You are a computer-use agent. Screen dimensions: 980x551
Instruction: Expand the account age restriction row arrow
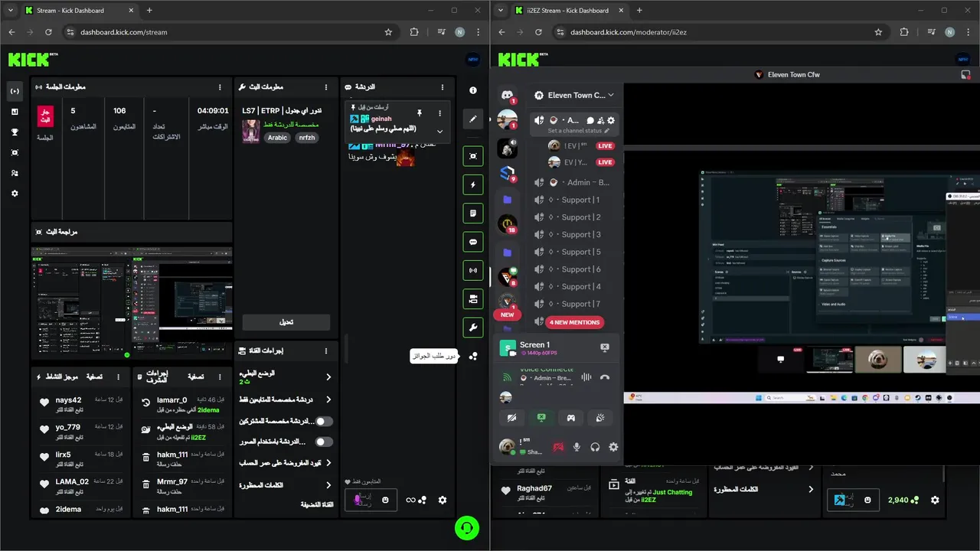click(328, 463)
